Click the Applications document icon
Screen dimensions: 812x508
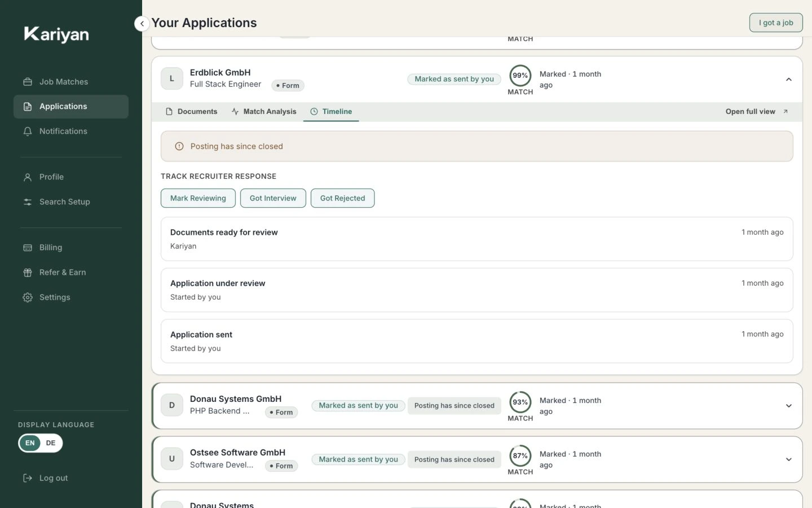28,107
